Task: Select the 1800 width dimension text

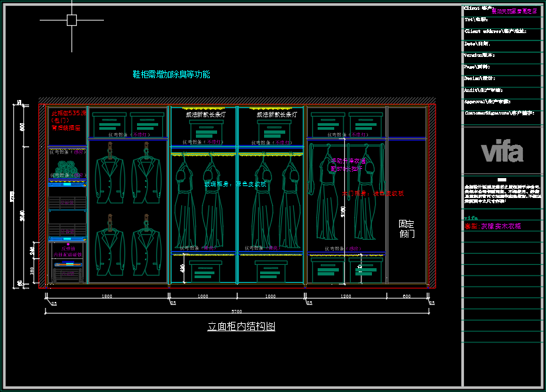Action: (x=106, y=297)
